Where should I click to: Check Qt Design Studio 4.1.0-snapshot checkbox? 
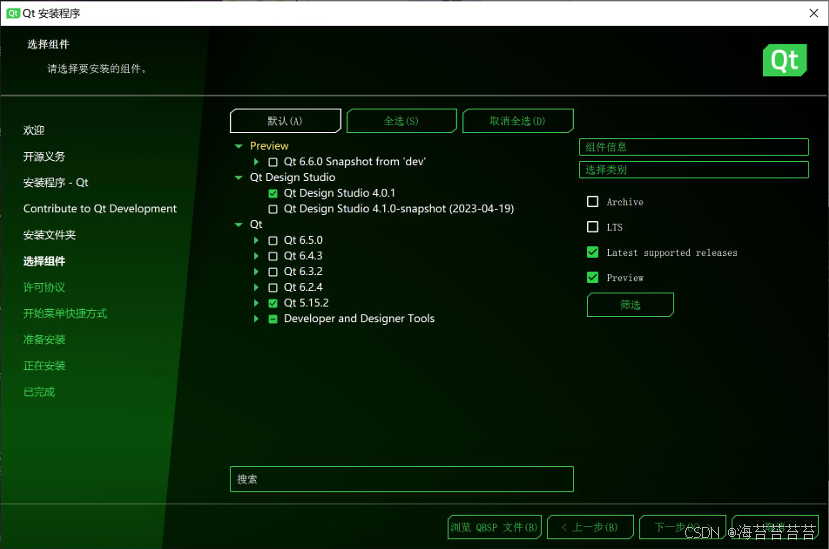pyautogui.click(x=273, y=209)
